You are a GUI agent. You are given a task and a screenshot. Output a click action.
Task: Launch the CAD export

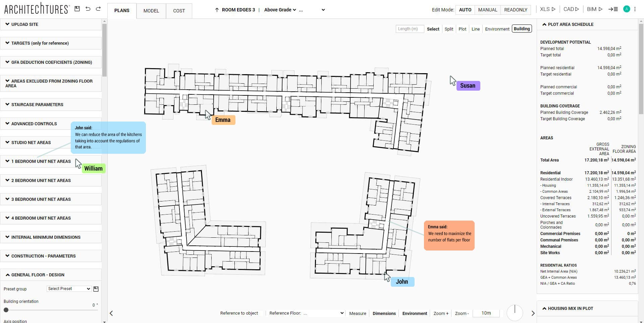[571, 9]
